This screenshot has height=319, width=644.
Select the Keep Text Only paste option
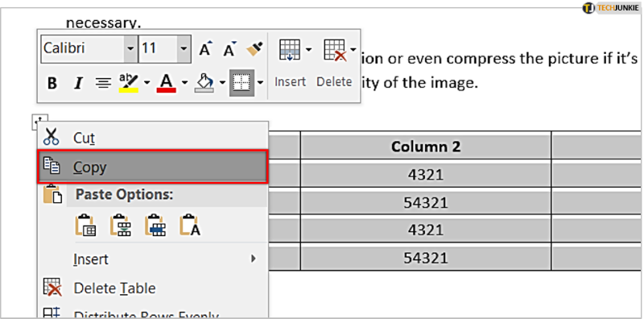(x=190, y=225)
